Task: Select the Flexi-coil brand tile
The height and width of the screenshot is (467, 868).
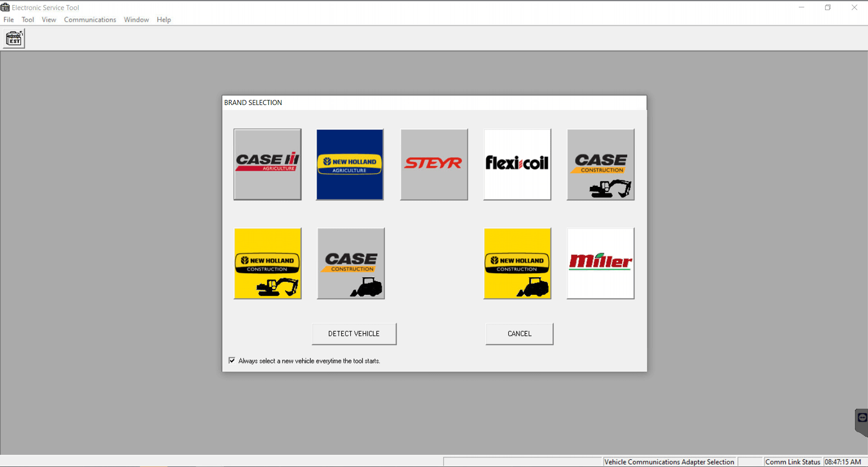Action: point(517,164)
